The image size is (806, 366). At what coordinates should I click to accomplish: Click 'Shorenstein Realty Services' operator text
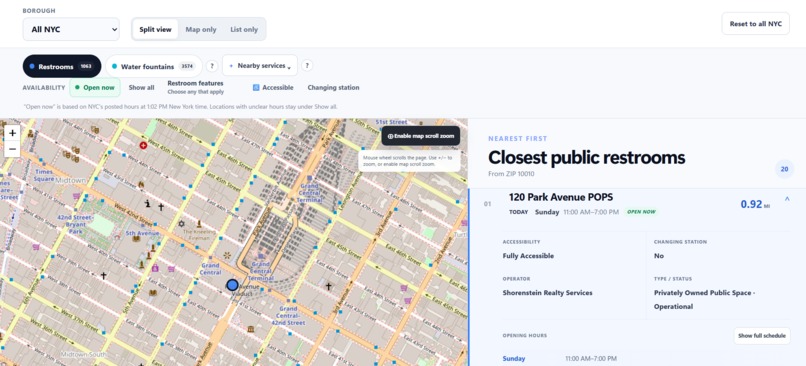pyautogui.click(x=547, y=292)
